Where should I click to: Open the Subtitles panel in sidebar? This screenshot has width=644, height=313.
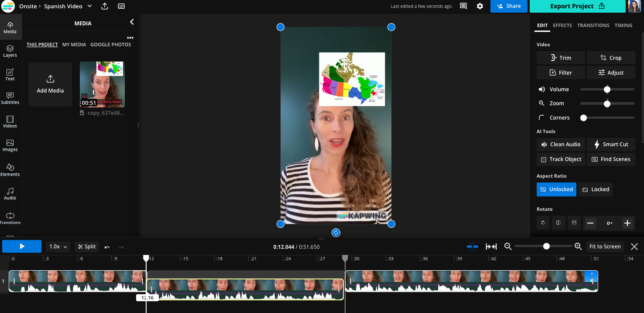point(10,98)
